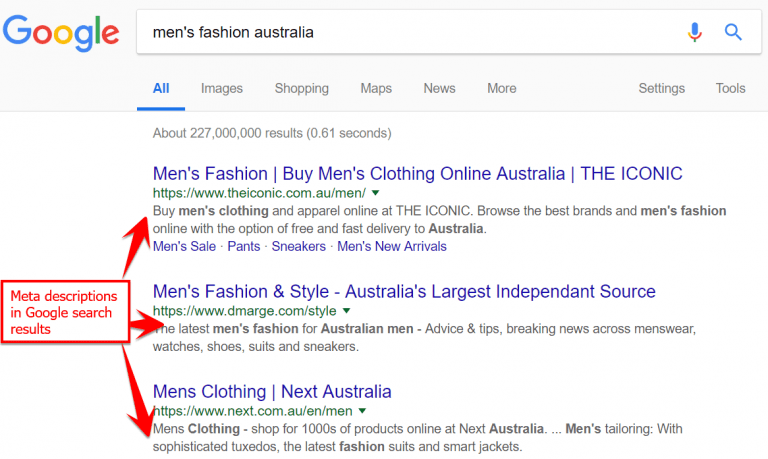Viewport: 768px width, 459px height.
Task: Expand dropdown arrow beside dmarge.com URL
Action: click(x=346, y=311)
